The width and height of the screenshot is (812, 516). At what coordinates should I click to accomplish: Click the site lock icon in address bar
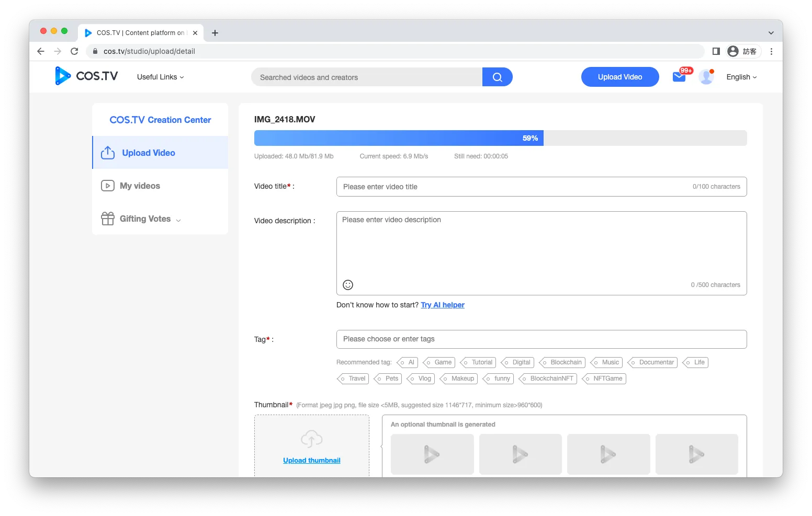tap(95, 51)
